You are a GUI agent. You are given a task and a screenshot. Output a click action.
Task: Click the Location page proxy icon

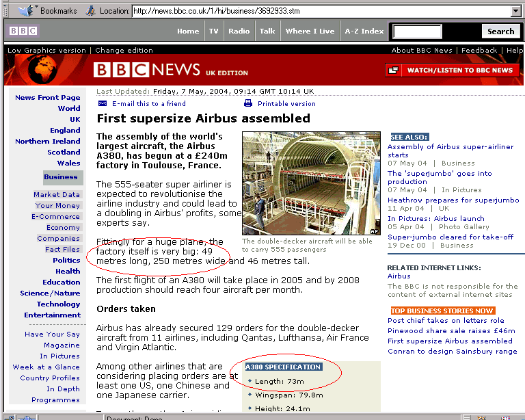[x=90, y=11]
